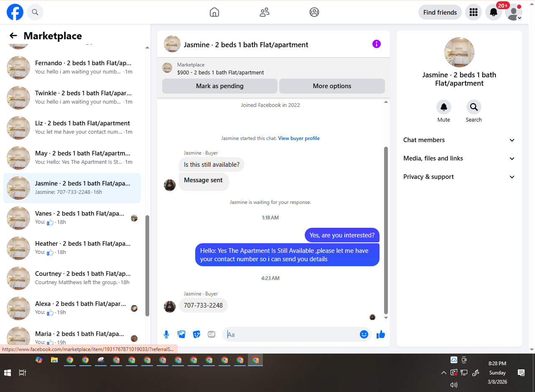Open Vanes conversation
Screen dimensions: 535x392
[72, 218]
